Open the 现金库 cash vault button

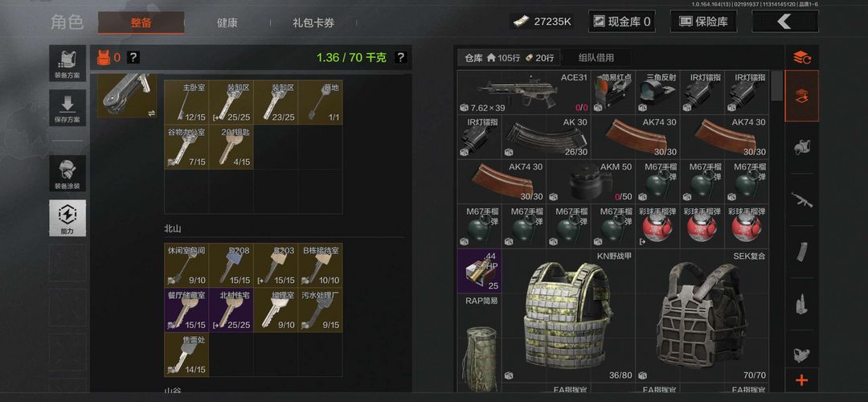621,22
